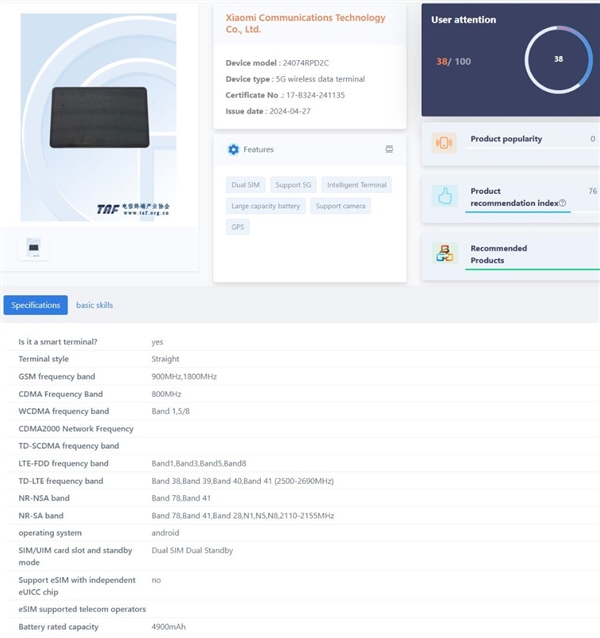The width and height of the screenshot is (600, 638).
Task: Click the small device thumbnail below the image
Action: 33,247
